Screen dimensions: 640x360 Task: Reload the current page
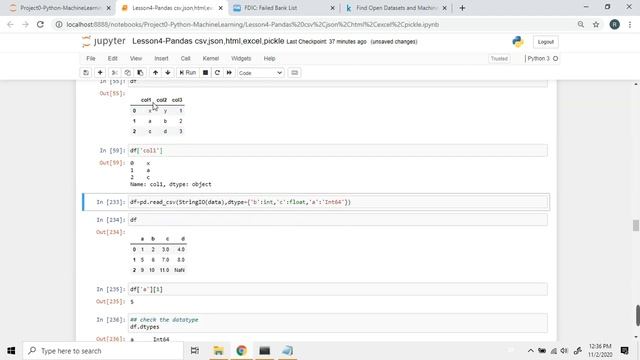pyautogui.click(x=40, y=24)
